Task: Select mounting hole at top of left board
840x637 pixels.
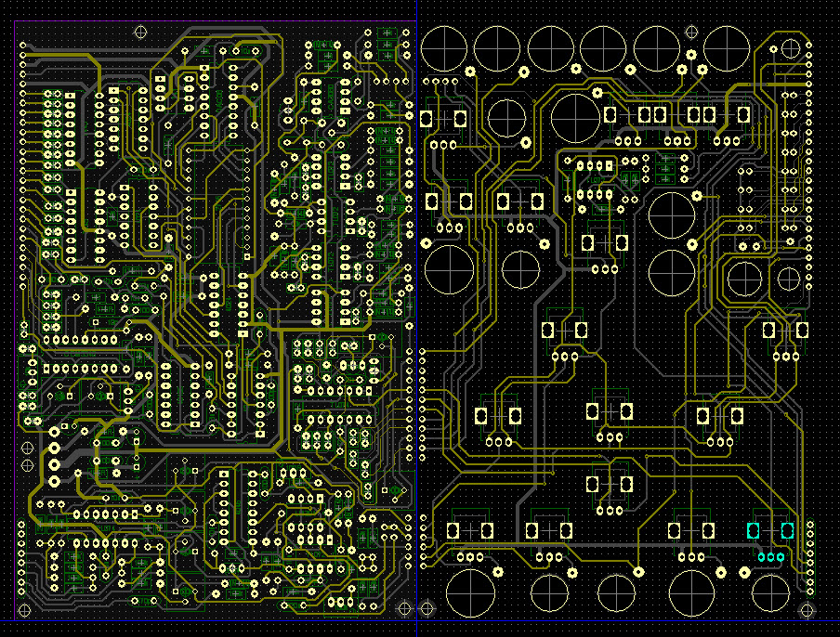Action: [x=141, y=32]
